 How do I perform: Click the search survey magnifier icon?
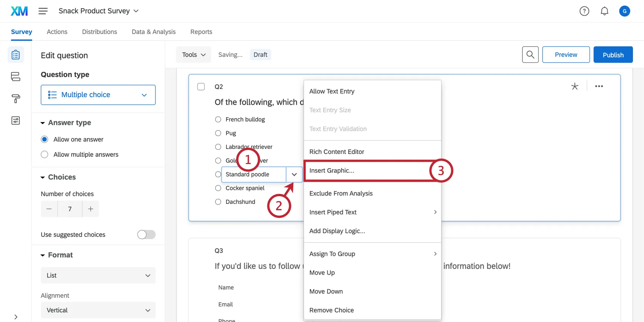pos(530,55)
